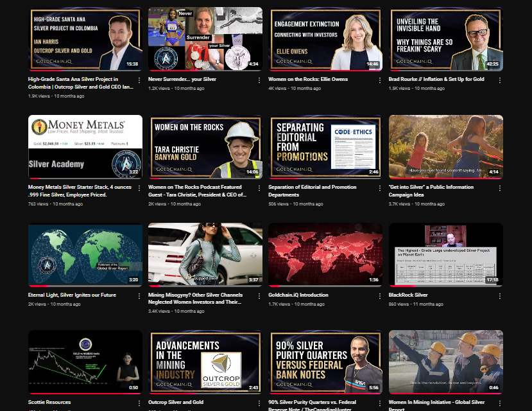Open title Eternal Light, Silver Ignites our Future

[72, 295]
